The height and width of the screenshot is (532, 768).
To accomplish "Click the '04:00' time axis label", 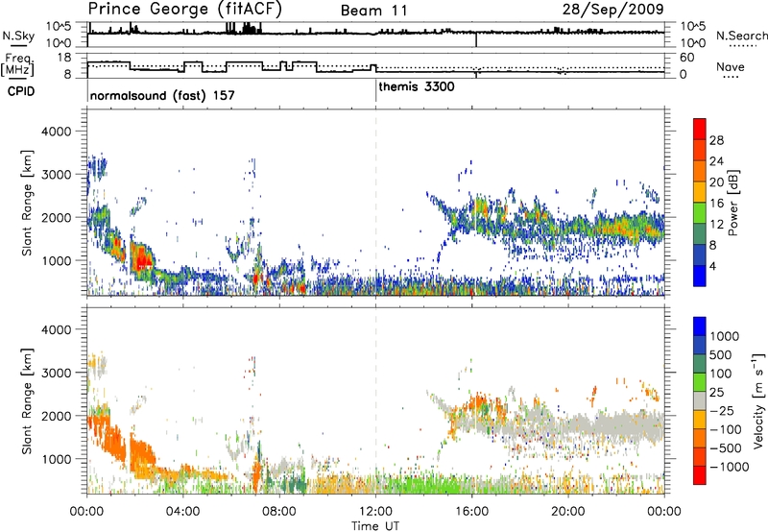I will 183,512.
